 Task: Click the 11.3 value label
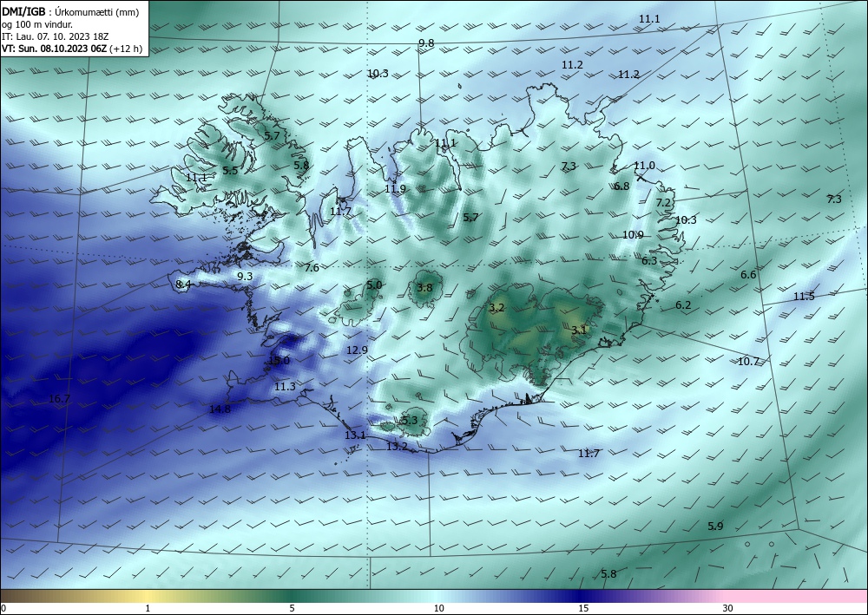[x=285, y=387]
